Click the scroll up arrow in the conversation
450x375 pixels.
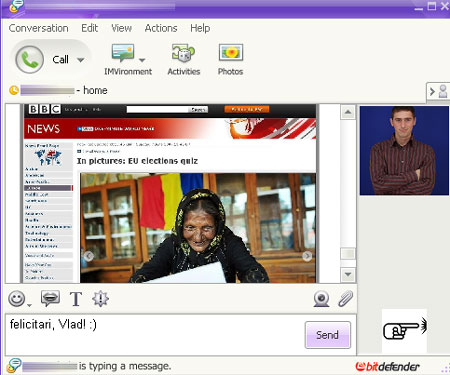pos(348,112)
